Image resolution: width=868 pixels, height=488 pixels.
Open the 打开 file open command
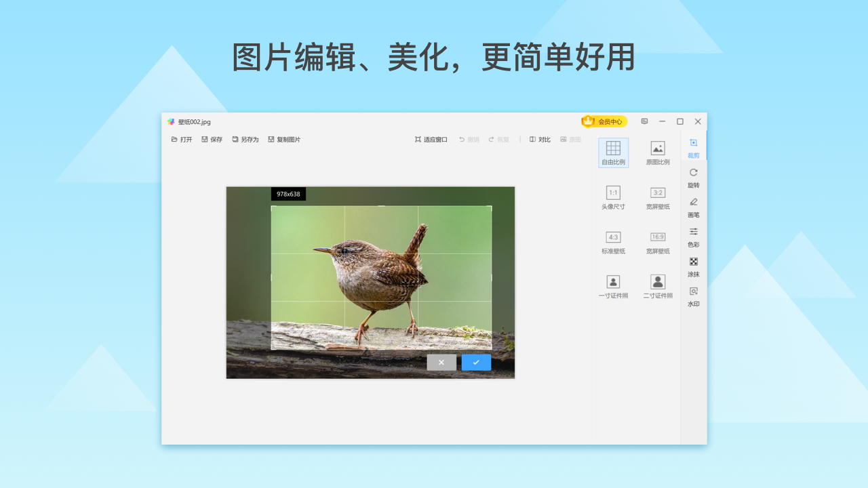[x=182, y=139]
